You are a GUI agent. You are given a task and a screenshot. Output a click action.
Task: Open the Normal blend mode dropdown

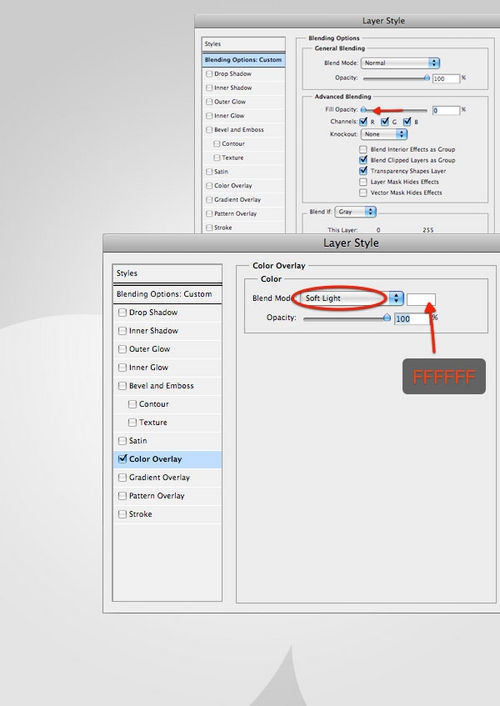[400, 63]
